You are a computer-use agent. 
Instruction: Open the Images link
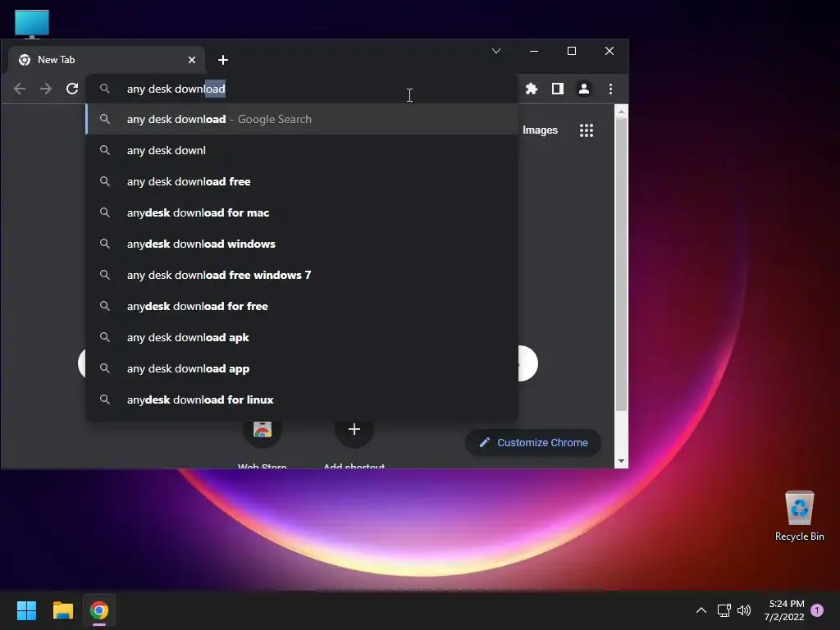(540, 130)
